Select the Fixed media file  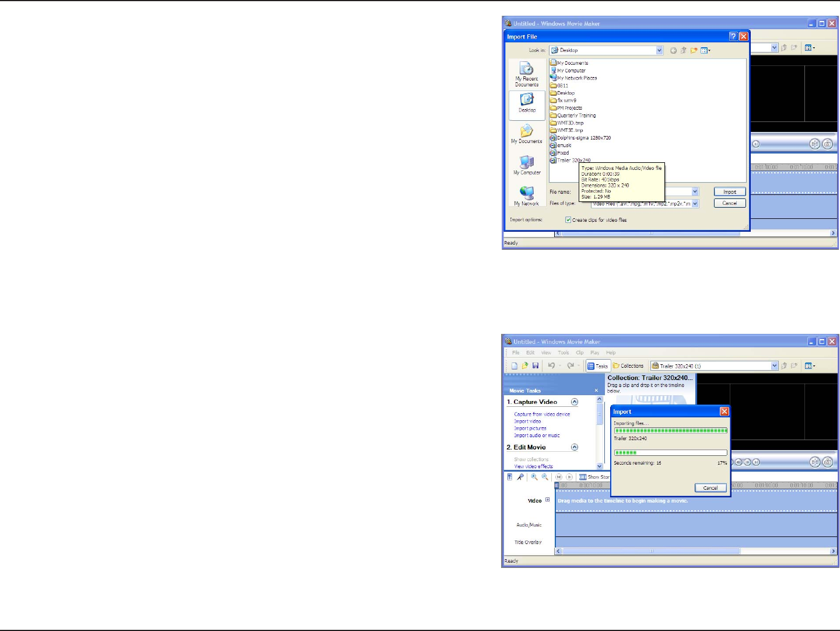point(559,153)
